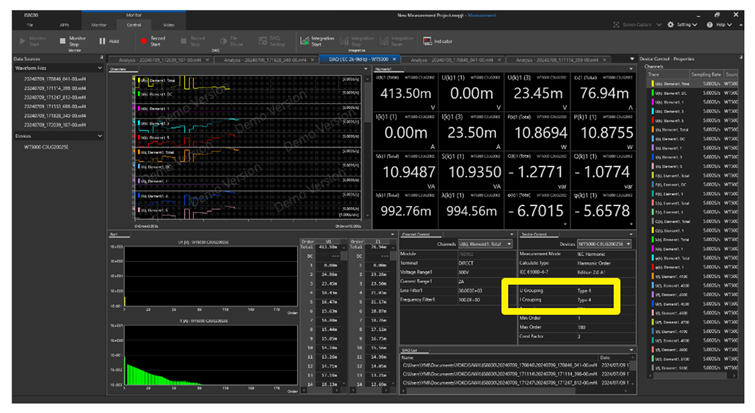Click the 76.94m current numeric cell
Image resolution: width=755 pixels, height=413 pixels.
point(603,93)
